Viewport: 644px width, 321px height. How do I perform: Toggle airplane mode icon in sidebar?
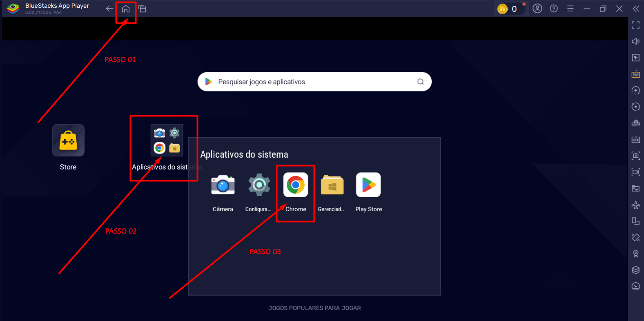point(636,205)
